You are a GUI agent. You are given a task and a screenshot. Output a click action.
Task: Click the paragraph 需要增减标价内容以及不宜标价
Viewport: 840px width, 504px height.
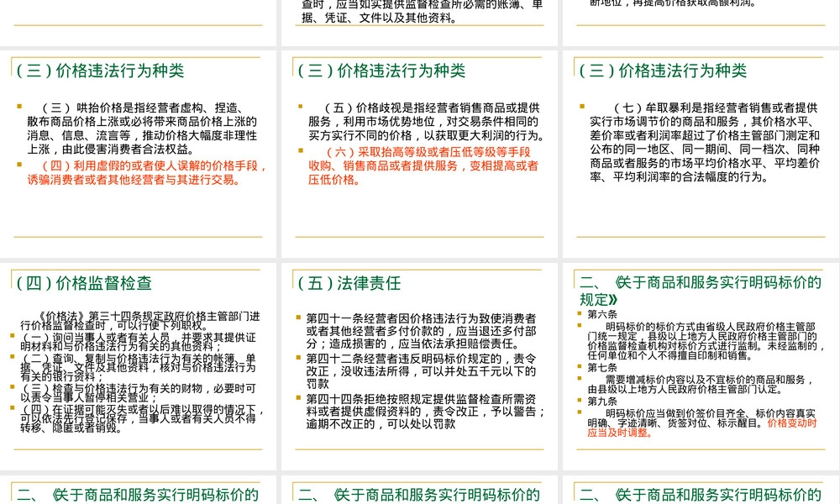[701, 384]
